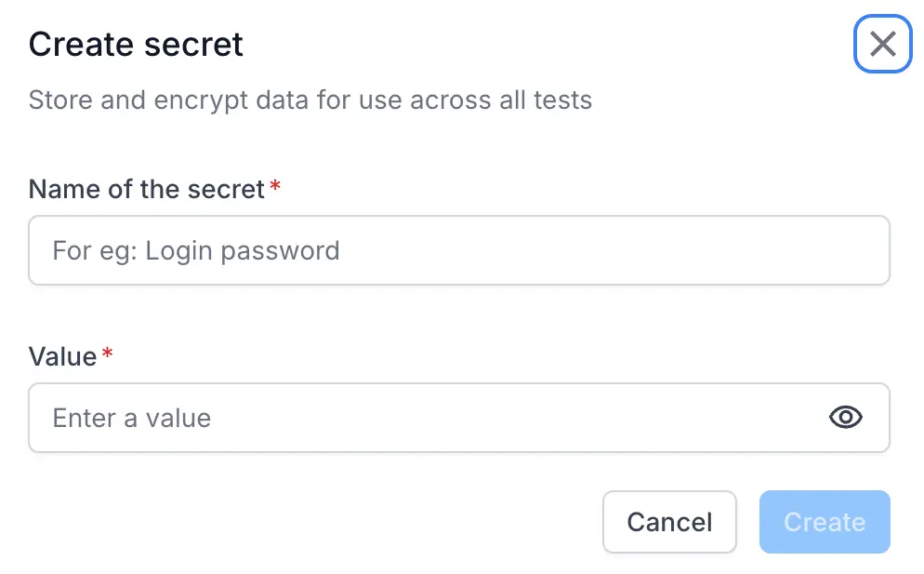924x574 pixels.
Task: Show the secret value using the eye icon
Action: (x=845, y=418)
